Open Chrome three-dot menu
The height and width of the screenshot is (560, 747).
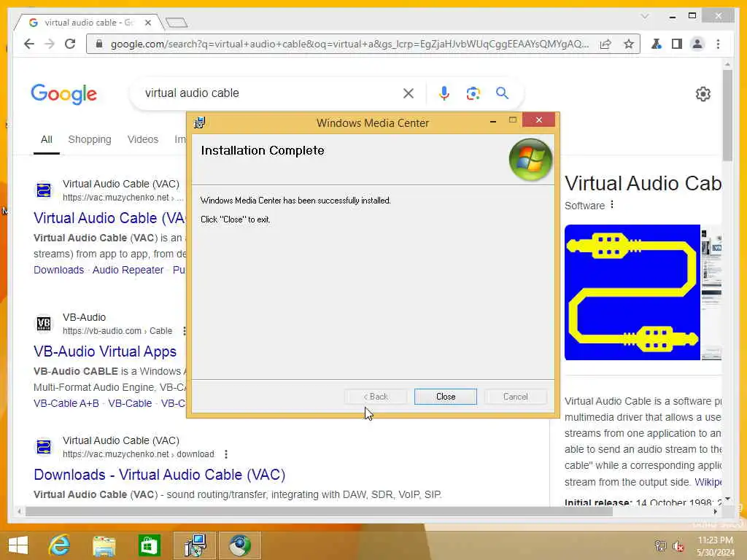point(718,44)
